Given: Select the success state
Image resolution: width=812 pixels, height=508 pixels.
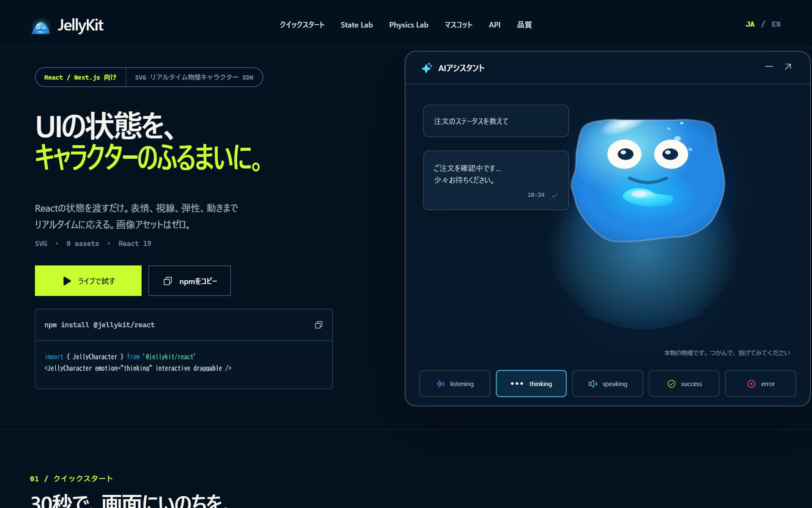Looking at the screenshot, I should [684, 384].
